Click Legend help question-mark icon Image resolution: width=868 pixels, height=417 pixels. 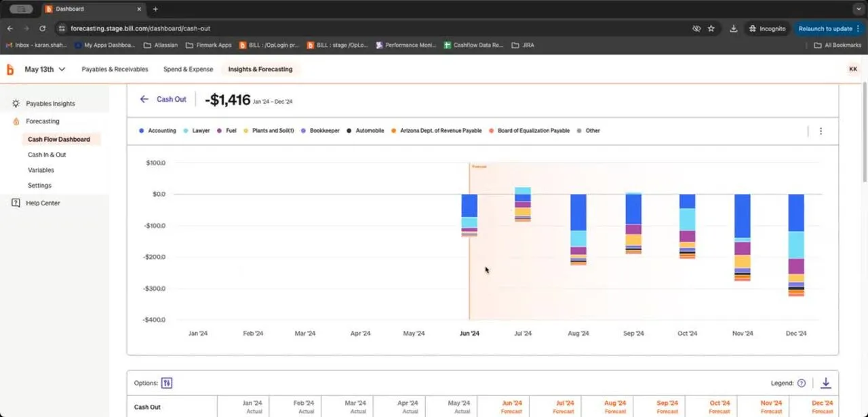click(802, 383)
